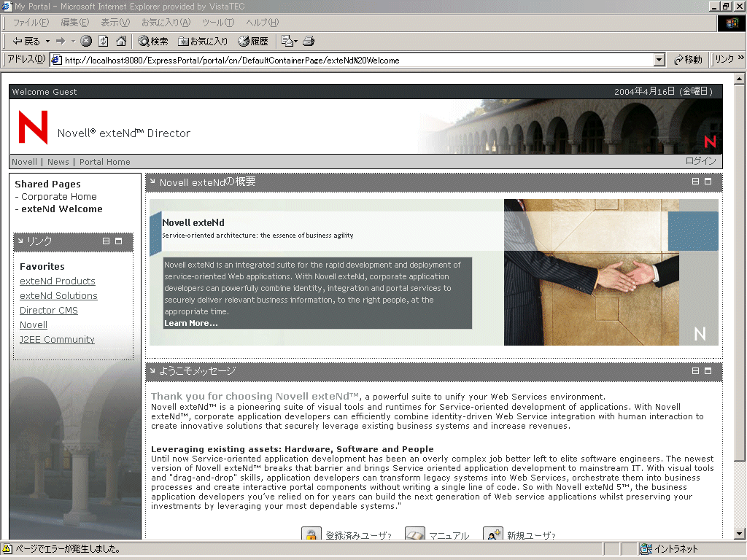The image size is (747, 560).
Task: Open the ファイル(F) menu
Action: pyautogui.click(x=31, y=23)
